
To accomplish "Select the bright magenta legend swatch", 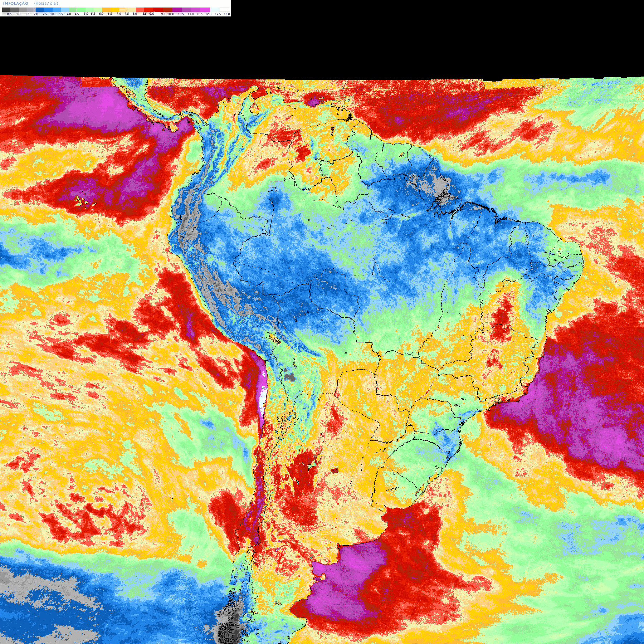I will (205, 10).
